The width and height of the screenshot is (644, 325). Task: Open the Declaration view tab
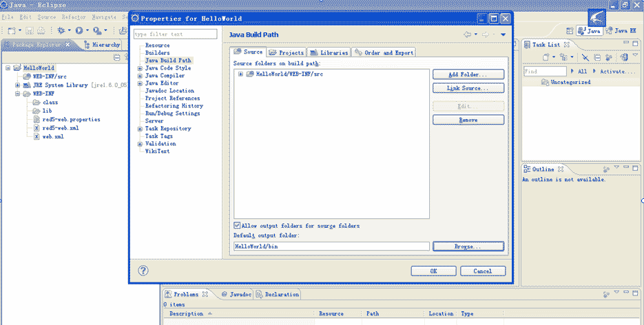278,294
